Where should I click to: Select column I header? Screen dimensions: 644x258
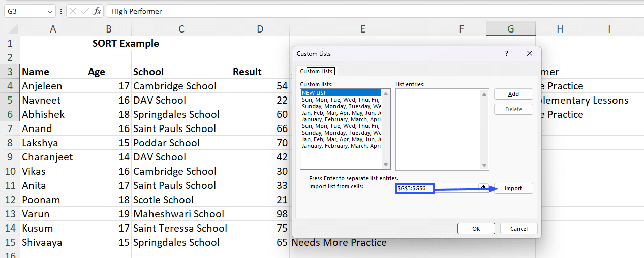pyautogui.click(x=609, y=29)
